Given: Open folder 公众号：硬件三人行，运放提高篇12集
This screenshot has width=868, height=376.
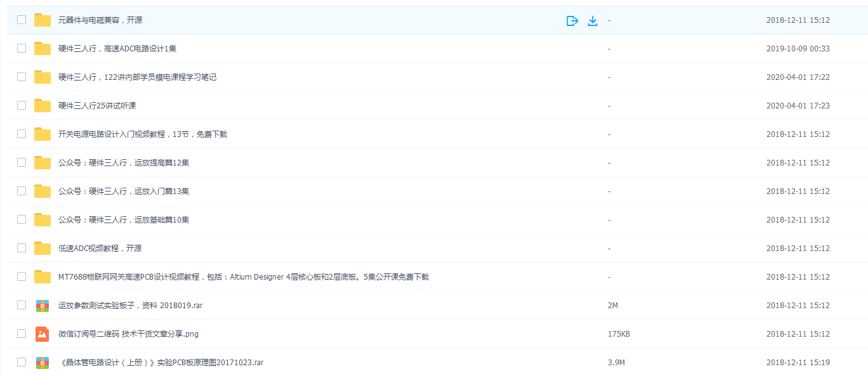Looking at the screenshot, I should (124, 163).
